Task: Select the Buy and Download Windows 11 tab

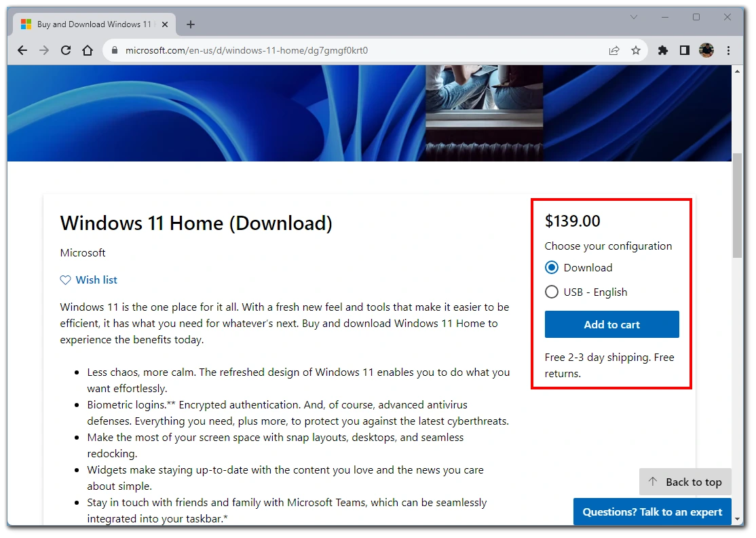Action: tap(94, 24)
